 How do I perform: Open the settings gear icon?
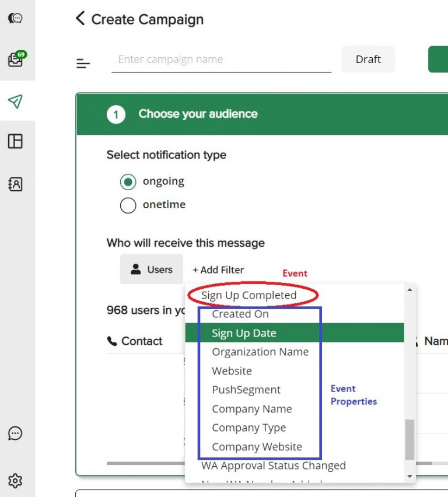pyautogui.click(x=15, y=481)
